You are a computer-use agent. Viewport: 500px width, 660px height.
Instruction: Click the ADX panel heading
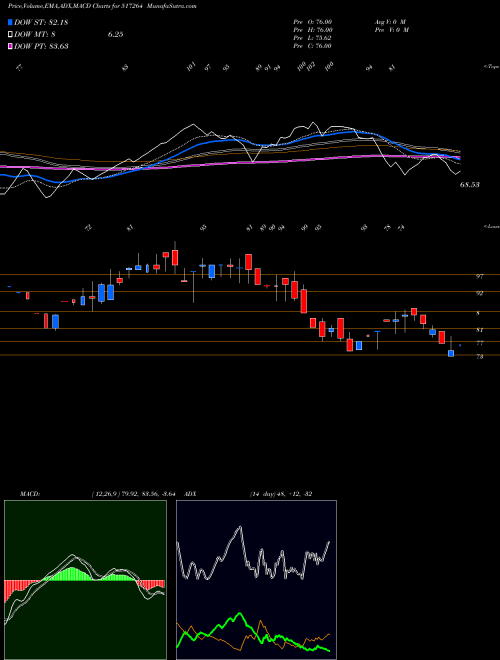[x=191, y=494]
